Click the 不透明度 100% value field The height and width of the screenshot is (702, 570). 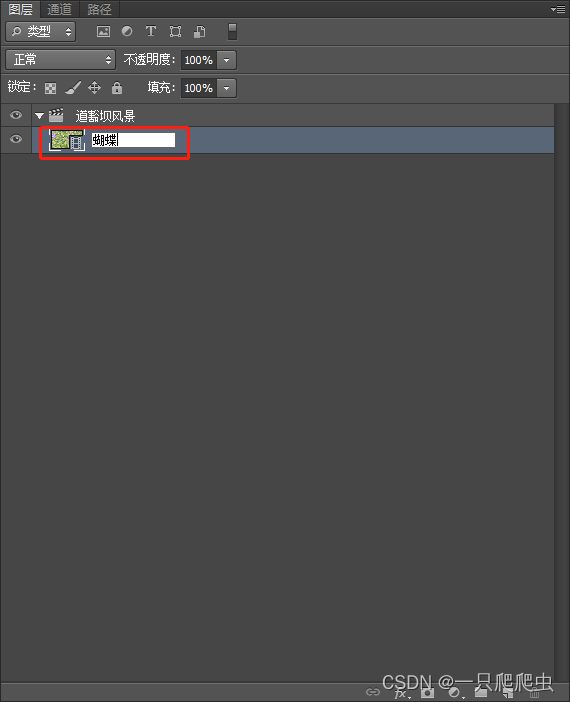[x=199, y=60]
